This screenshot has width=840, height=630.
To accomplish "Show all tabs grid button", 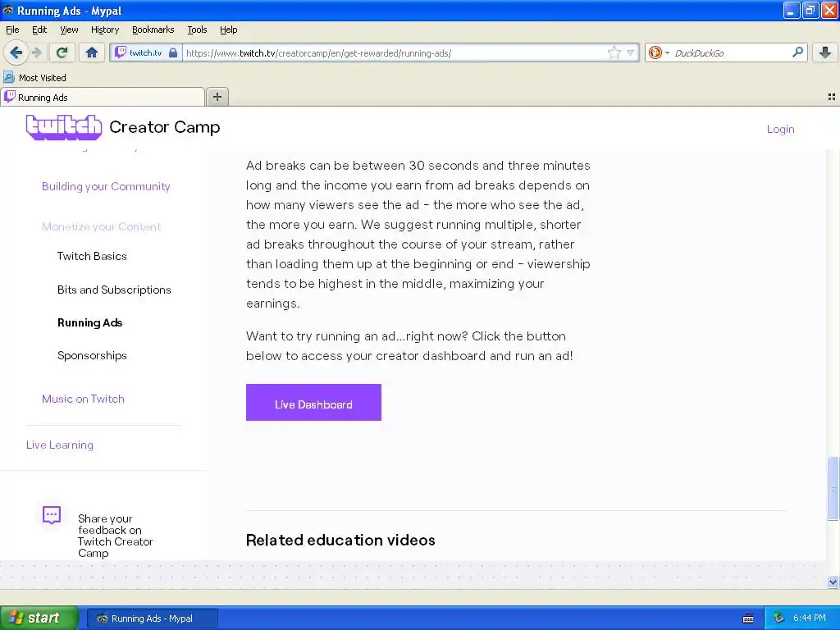I will click(x=832, y=97).
